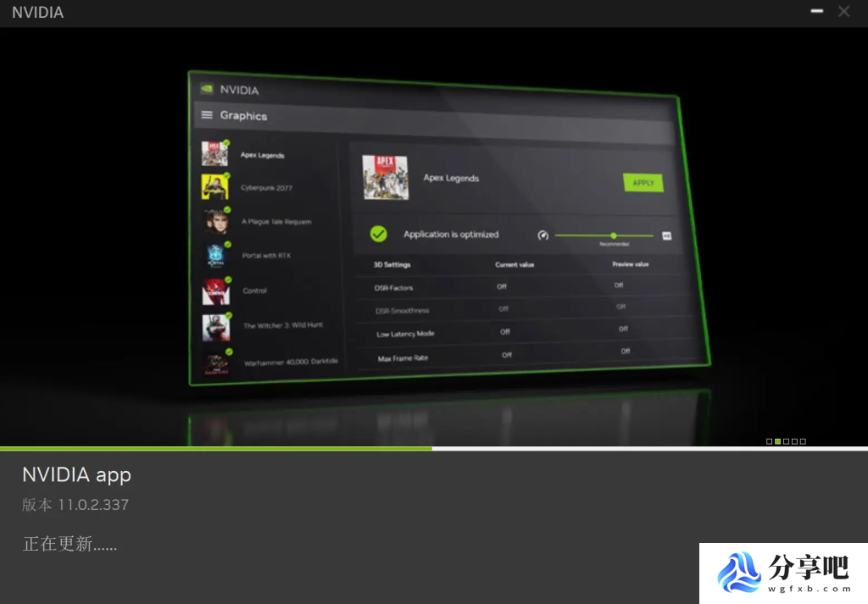Select the Apex Legends game thumbnail in the list

tap(214, 153)
